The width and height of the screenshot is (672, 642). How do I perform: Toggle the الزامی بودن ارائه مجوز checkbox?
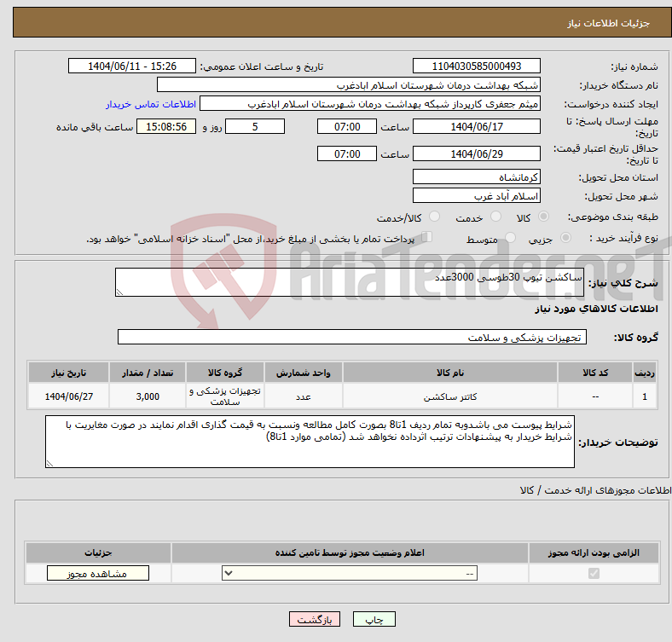(x=594, y=573)
